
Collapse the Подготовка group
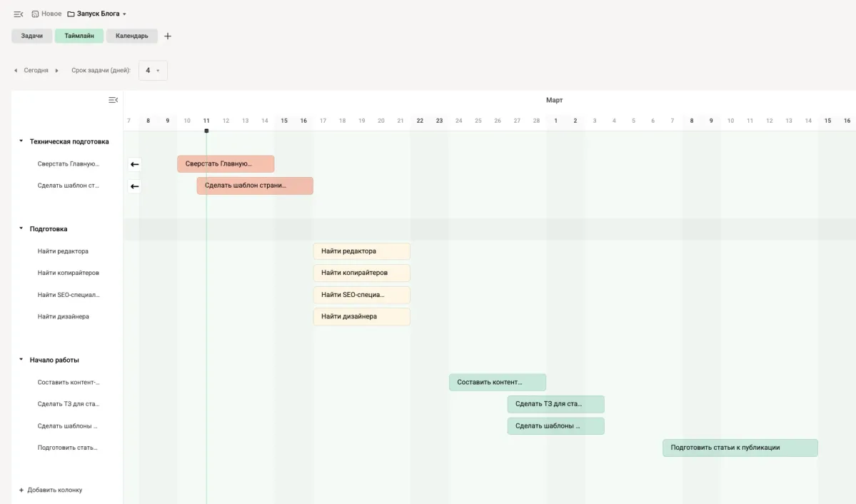click(21, 229)
